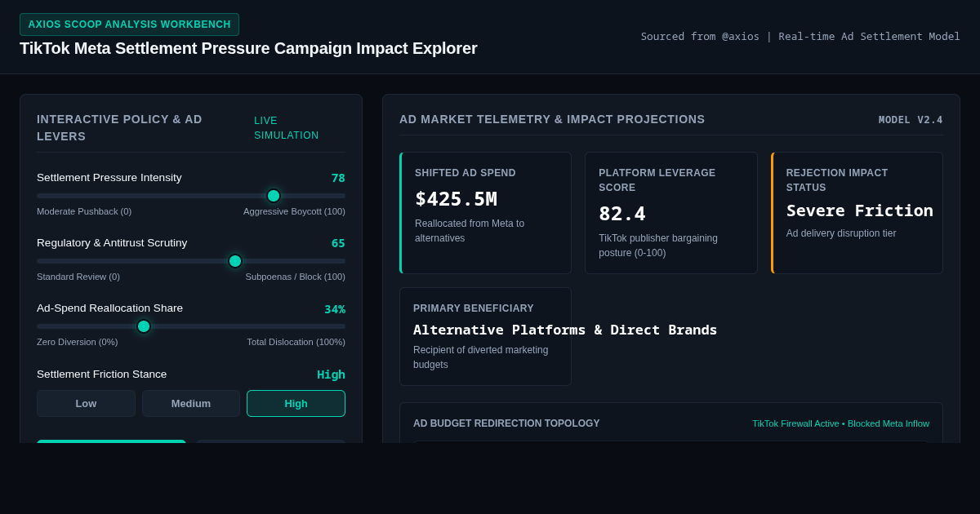This screenshot has width=980, height=514.
Task: Click the Moderate Pushback (0) label
Action: [x=84, y=211]
